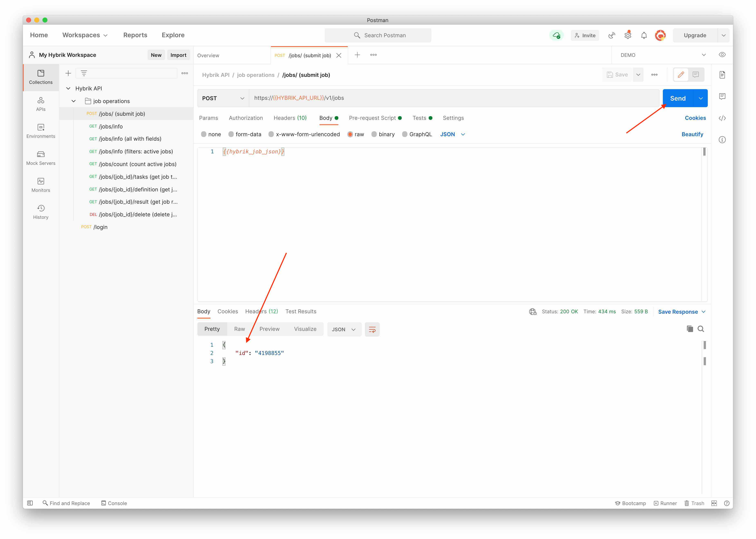
Task: Open the Send button dropdown arrow
Action: (701, 98)
